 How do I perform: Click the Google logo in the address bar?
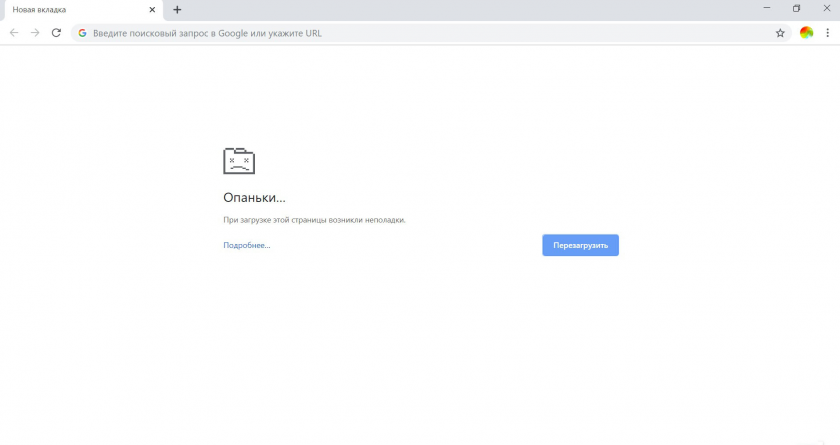coord(83,33)
